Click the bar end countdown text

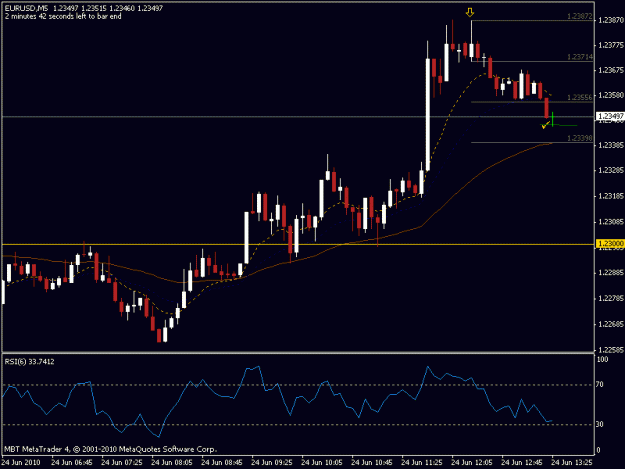[63, 16]
